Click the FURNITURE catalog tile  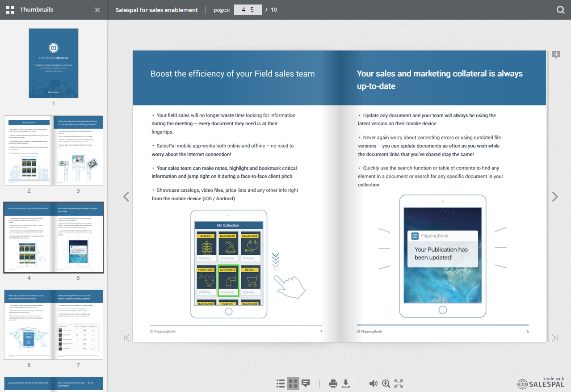point(206,281)
